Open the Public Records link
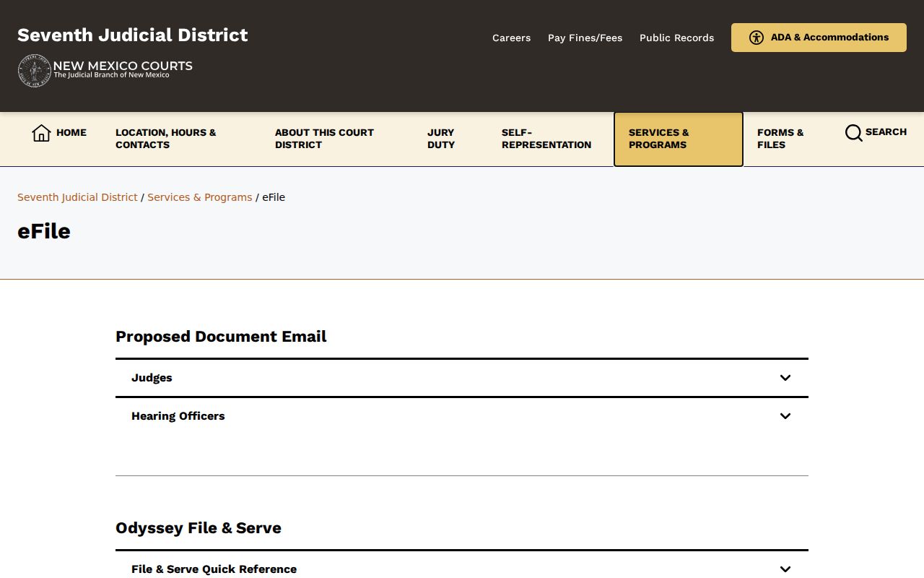The width and height of the screenshot is (924, 578). click(676, 38)
